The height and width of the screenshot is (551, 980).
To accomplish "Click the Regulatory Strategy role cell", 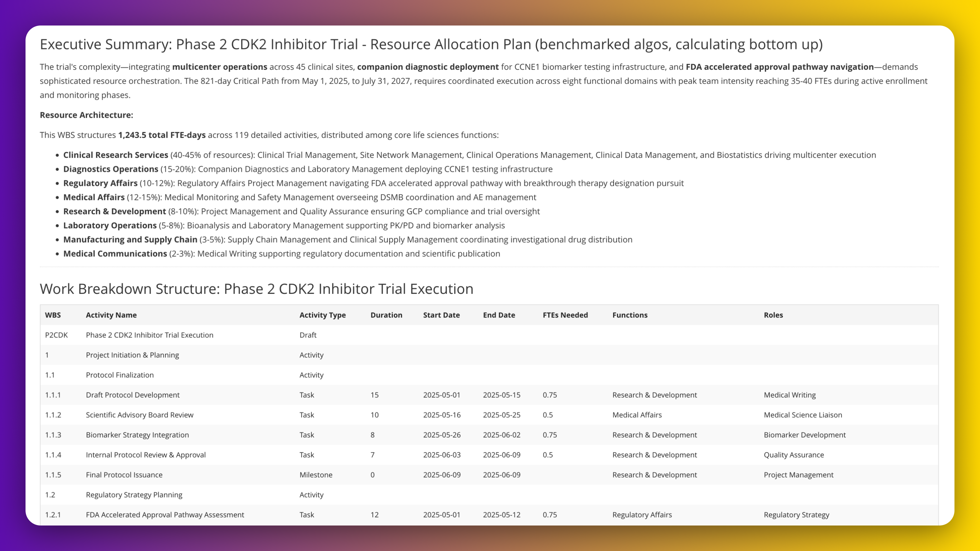I will click(796, 515).
